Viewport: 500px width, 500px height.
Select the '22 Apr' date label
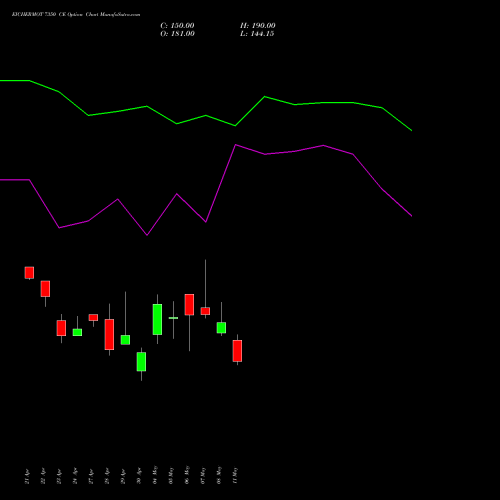[x=43, y=476]
